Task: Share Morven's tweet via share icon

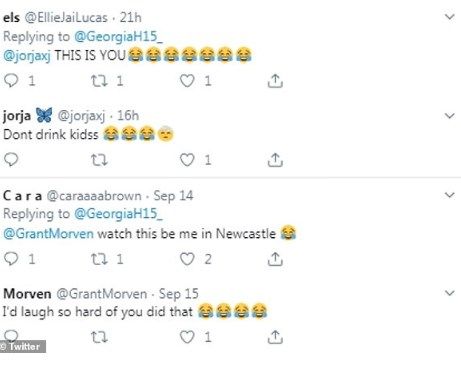Action: point(275,337)
